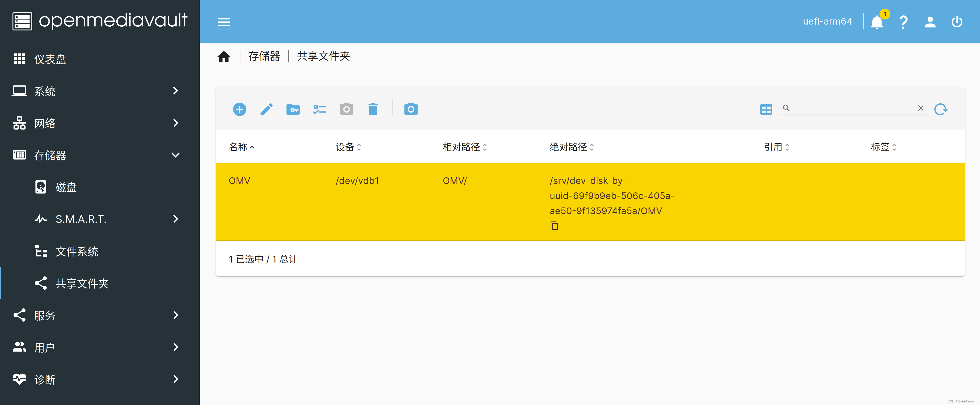
Task: Click 存储器 breadcrumb link
Action: coord(264,56)
